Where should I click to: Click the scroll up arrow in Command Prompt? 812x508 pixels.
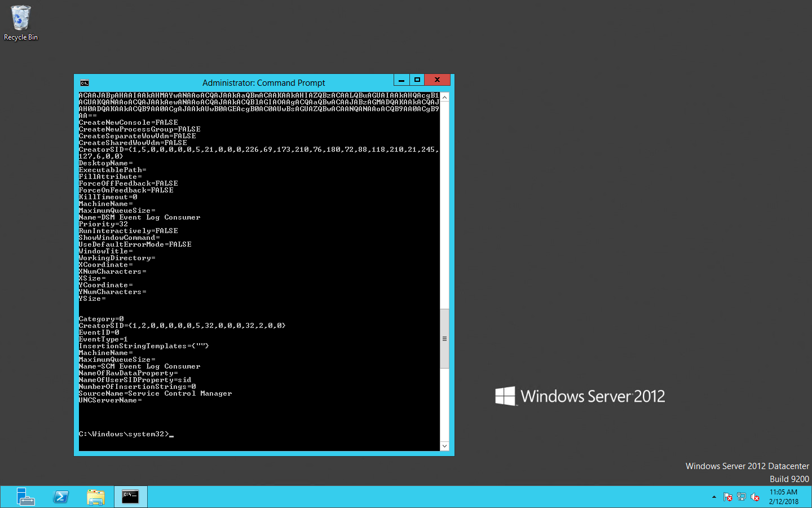(x=444, y=97)
